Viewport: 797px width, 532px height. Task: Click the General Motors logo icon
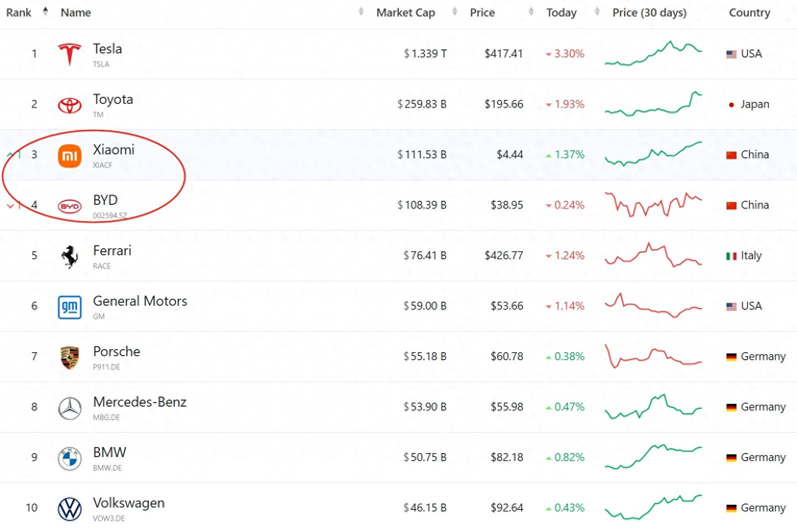(x=69, y=307)
